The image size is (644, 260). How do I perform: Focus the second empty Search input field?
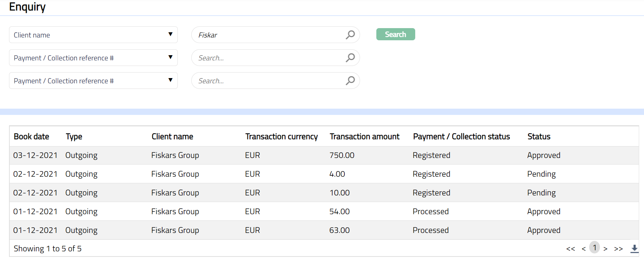tap(269, 81)
